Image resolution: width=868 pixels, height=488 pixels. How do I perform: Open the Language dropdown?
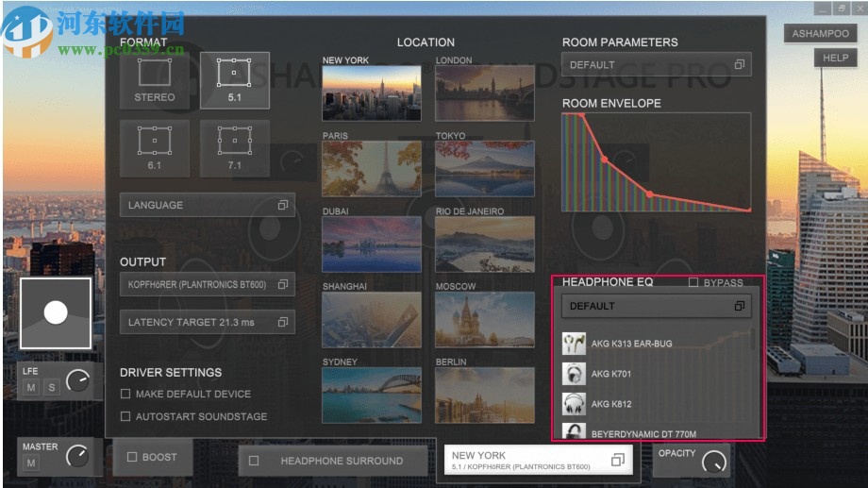point(207,205)
